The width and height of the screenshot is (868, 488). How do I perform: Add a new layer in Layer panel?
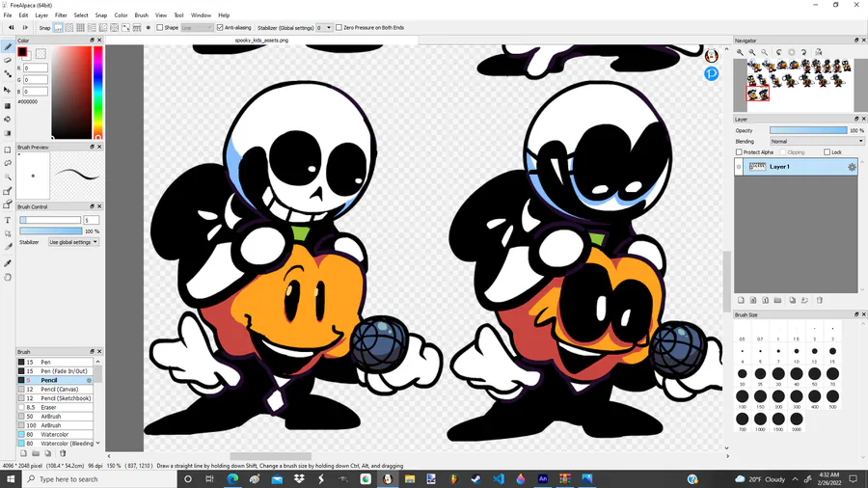click(741, 301)
